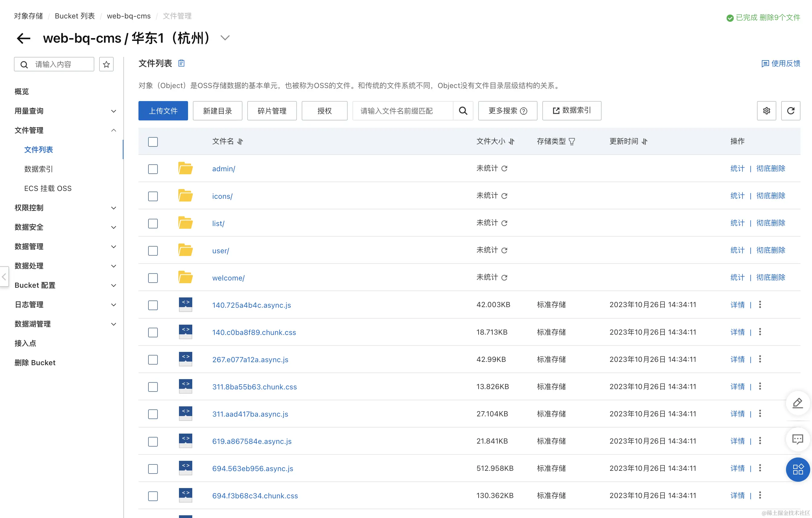Open the filter icon on 存储类型 column
The height and width of the screenshot is (518, 812).
pyautogui.click(x=572, y=141)
